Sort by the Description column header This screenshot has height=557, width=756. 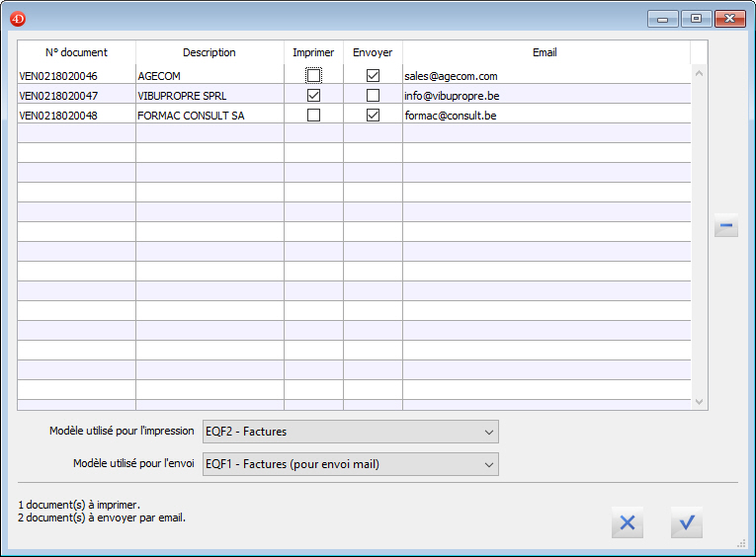210,52
